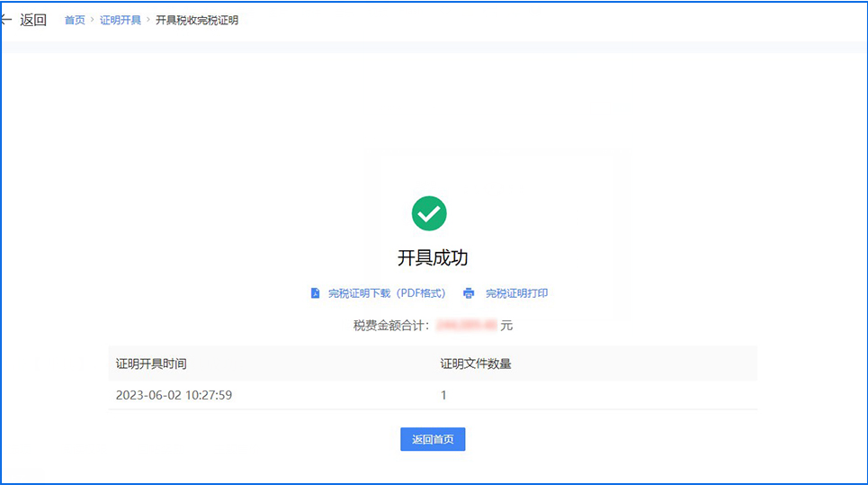Viewport: 868px width, 485px height.
Task: Click the back arrow icon
Action: click(x=7, y=20)
